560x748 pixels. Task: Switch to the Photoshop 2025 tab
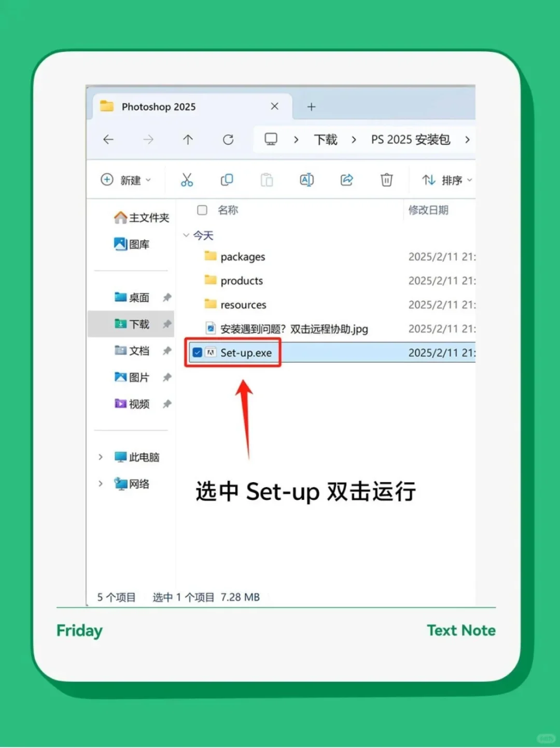158,107
